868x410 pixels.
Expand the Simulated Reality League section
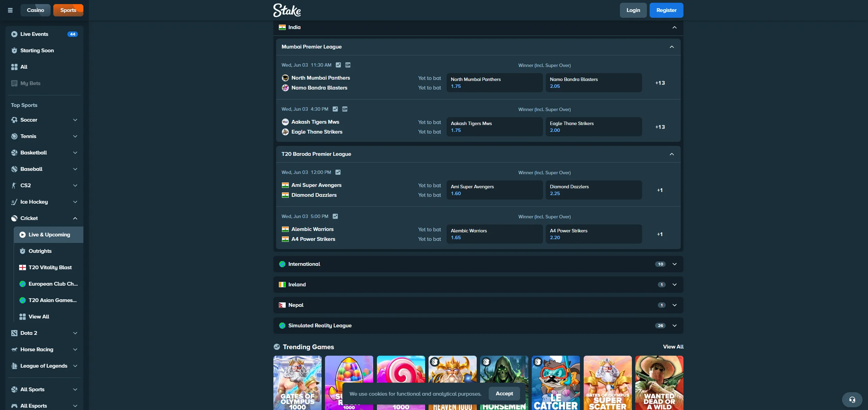[675, 326]
